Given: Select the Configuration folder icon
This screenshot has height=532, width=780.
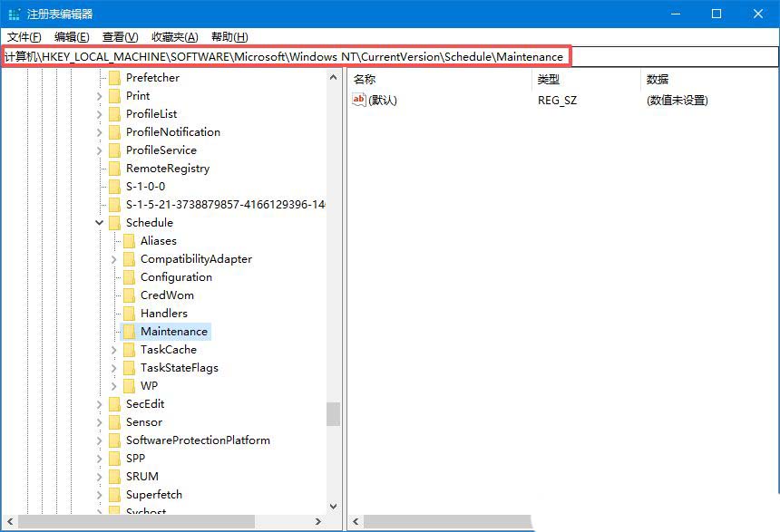Looking at the screenshot, I should click(129, 277).
